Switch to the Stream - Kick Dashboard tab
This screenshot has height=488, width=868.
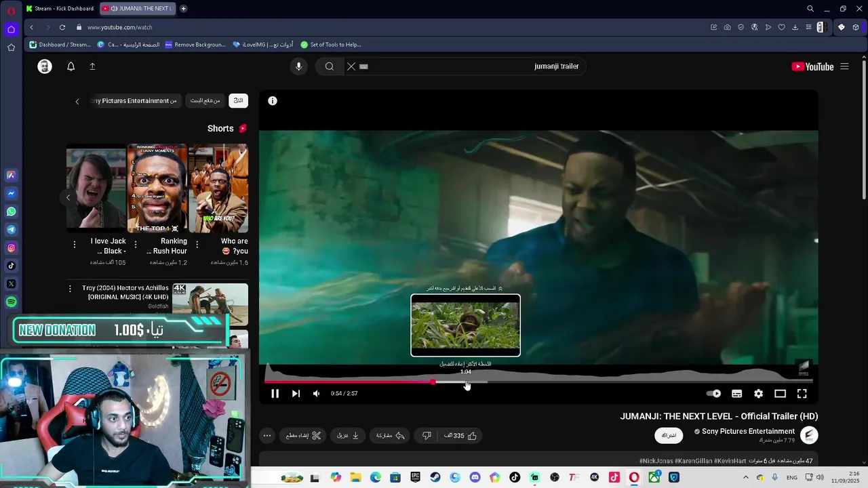click(x=61, y=9)
